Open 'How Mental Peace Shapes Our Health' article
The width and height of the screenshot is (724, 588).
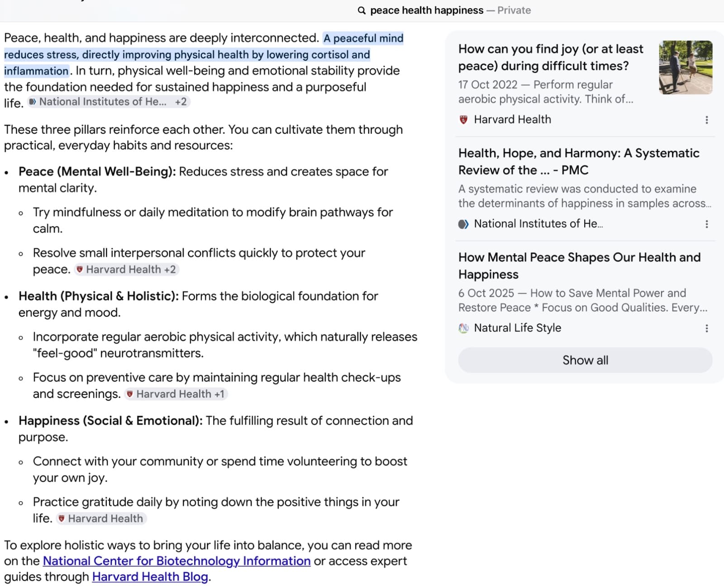point(579,266)
